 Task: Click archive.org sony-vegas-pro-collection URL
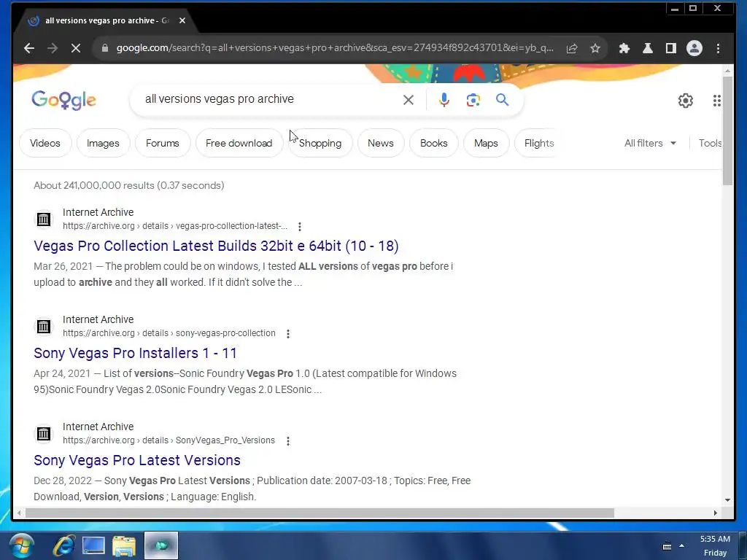[x=169, y=333]
